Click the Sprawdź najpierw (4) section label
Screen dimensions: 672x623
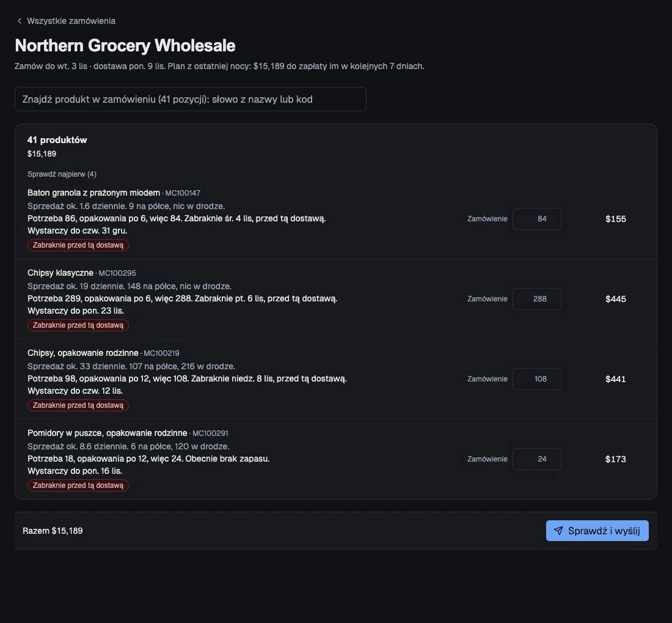click(62, 174)
